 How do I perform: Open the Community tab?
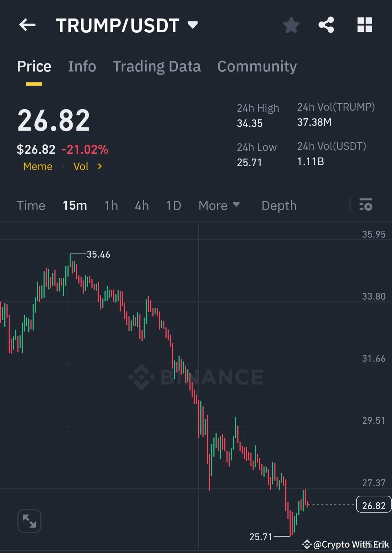click(x=257, y=66)
